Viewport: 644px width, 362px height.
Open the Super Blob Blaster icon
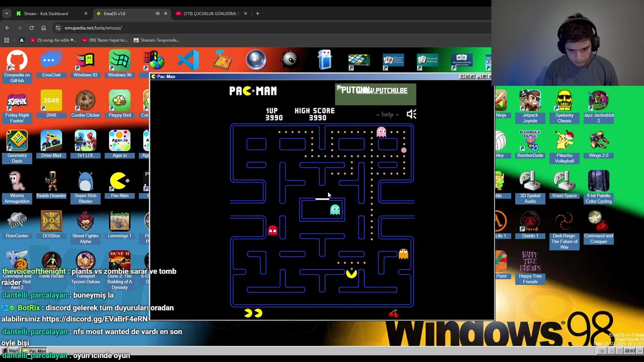86,187
